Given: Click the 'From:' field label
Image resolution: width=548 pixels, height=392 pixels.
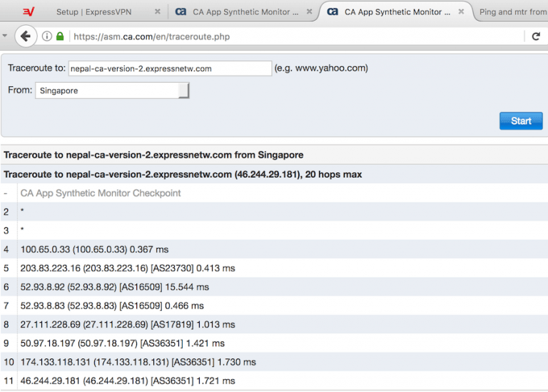Looking at the screenshot, I should click(20, 90).
